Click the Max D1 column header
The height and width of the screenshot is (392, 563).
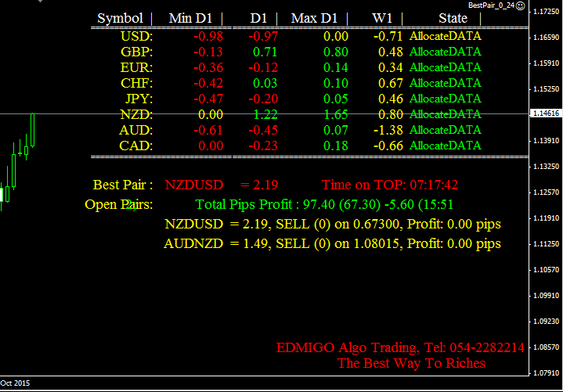(314, 18)
